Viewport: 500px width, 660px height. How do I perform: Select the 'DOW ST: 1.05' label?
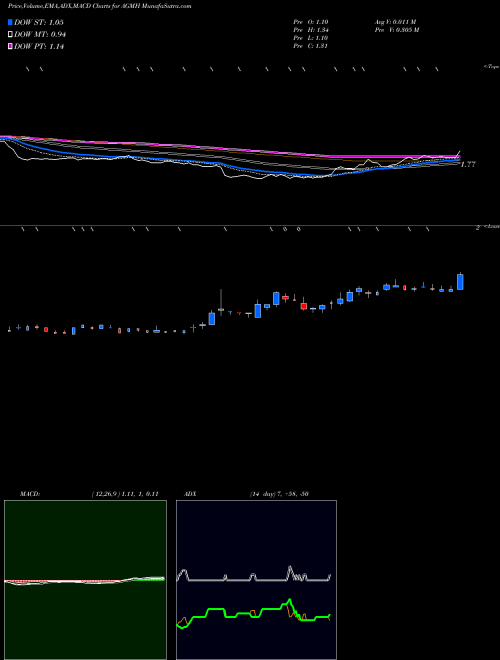(39, 22)
